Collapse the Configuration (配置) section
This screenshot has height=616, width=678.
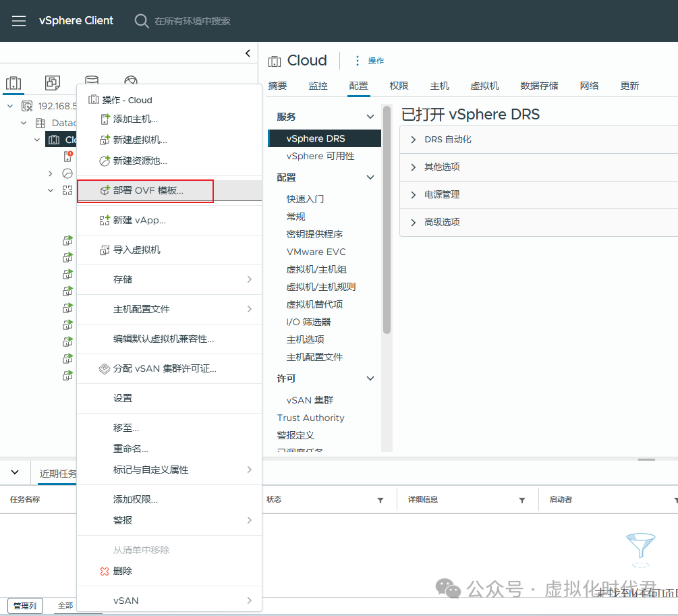pos(370,177)
